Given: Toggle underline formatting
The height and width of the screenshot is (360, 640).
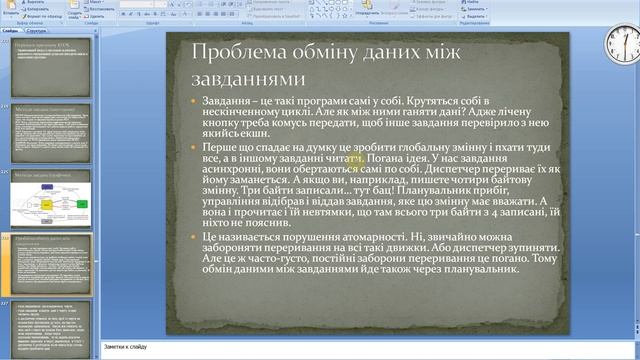Looking at the screenshot, I should [139, 14].
